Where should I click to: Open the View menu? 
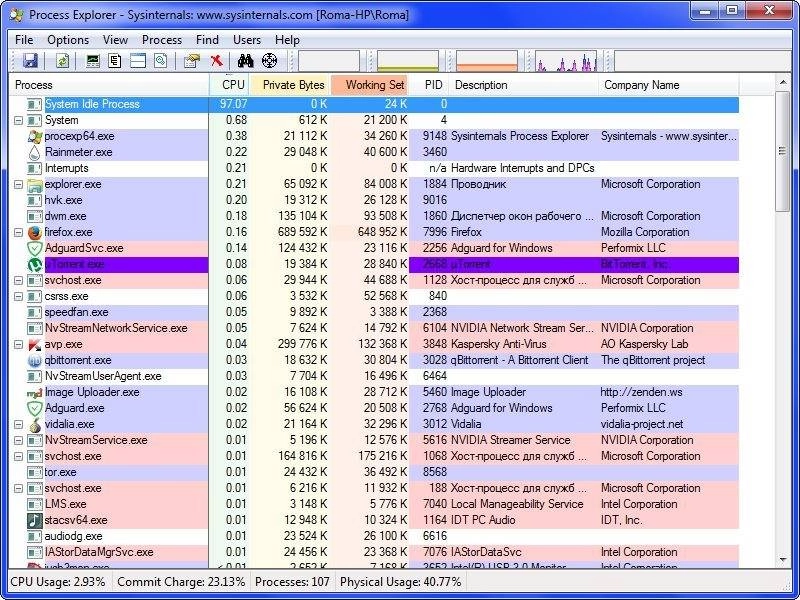click(x=115, y=40)
